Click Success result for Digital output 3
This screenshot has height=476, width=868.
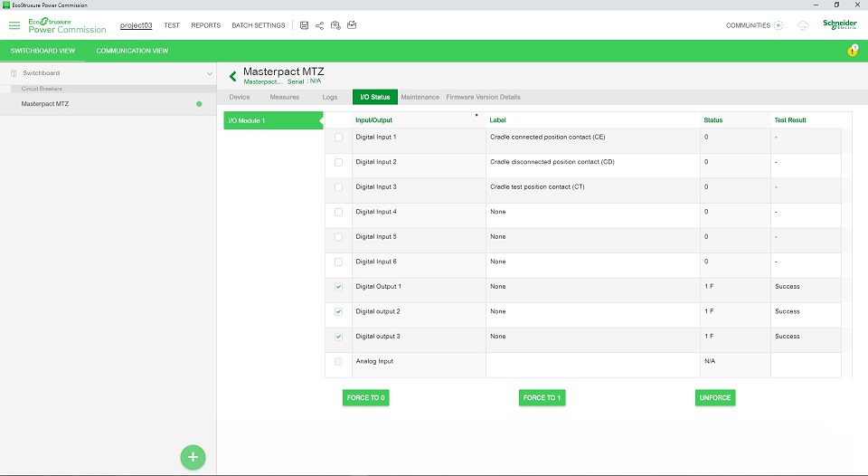(788, 337)
